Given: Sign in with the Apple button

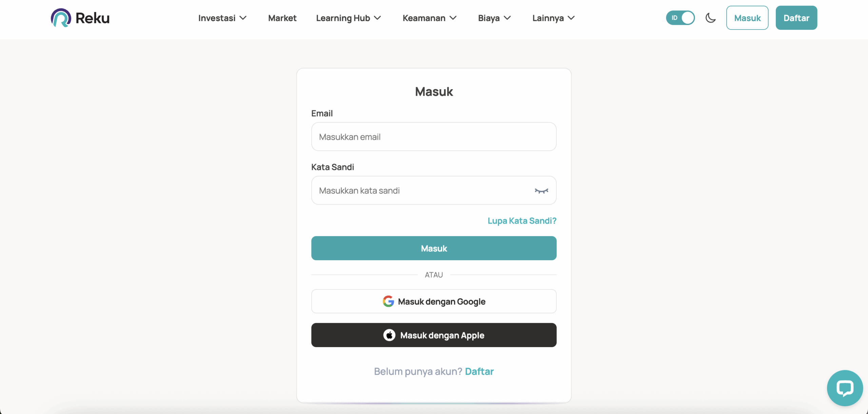Looking at the screenshot, I should point(434,335).
